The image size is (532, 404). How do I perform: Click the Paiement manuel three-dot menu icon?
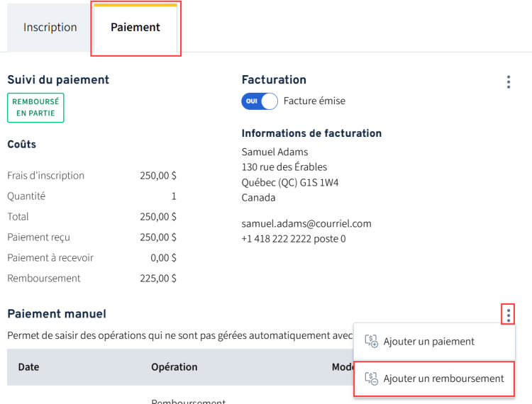point(508,314)
